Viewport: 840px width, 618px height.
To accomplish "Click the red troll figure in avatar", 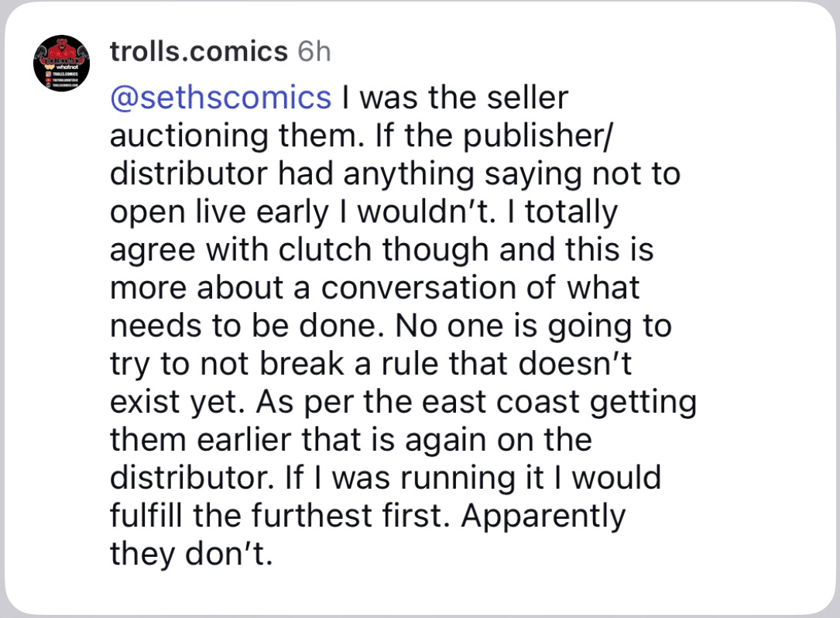I will point(63,50).
